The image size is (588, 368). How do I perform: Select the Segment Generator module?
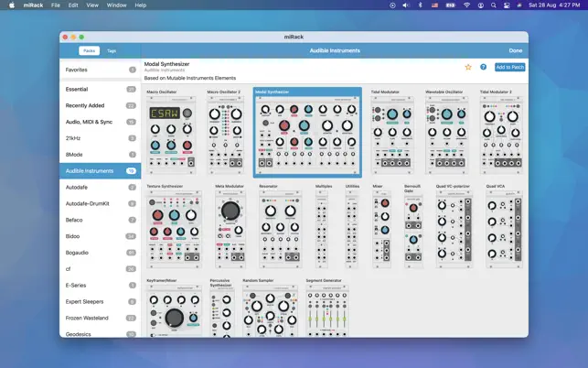327,311
